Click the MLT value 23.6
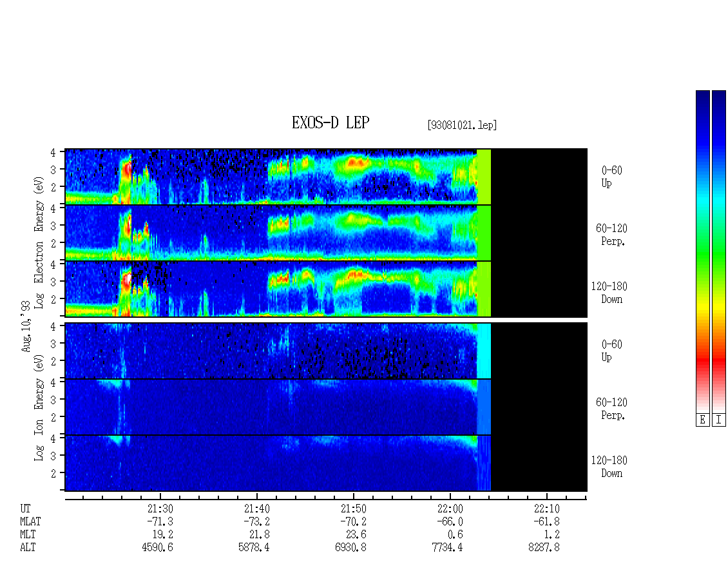The width and height of the screenshot is (728, 564). [356, 535]
